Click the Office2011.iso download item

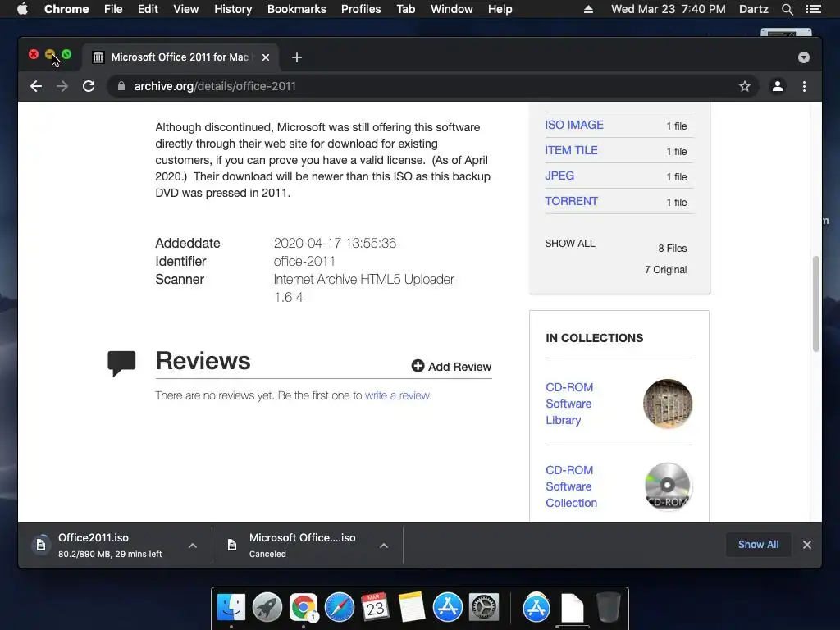(x=110, y=546)
